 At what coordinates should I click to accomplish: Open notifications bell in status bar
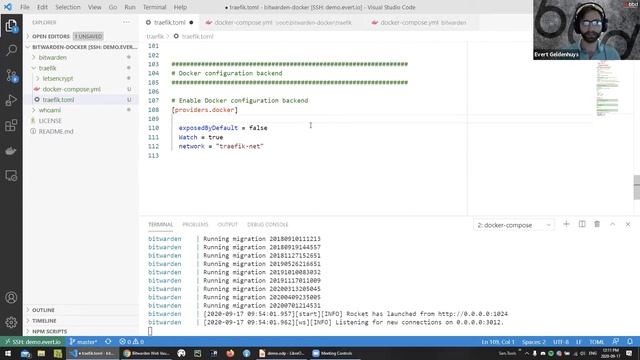coord(630,342)
